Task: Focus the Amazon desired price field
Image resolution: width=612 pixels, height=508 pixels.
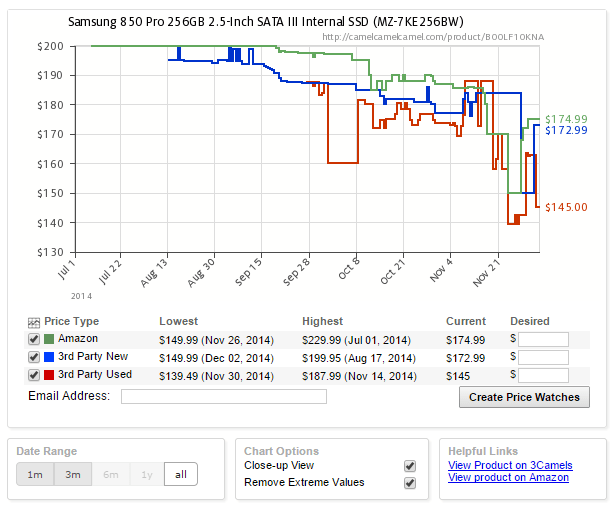Action: pos(543,340)
